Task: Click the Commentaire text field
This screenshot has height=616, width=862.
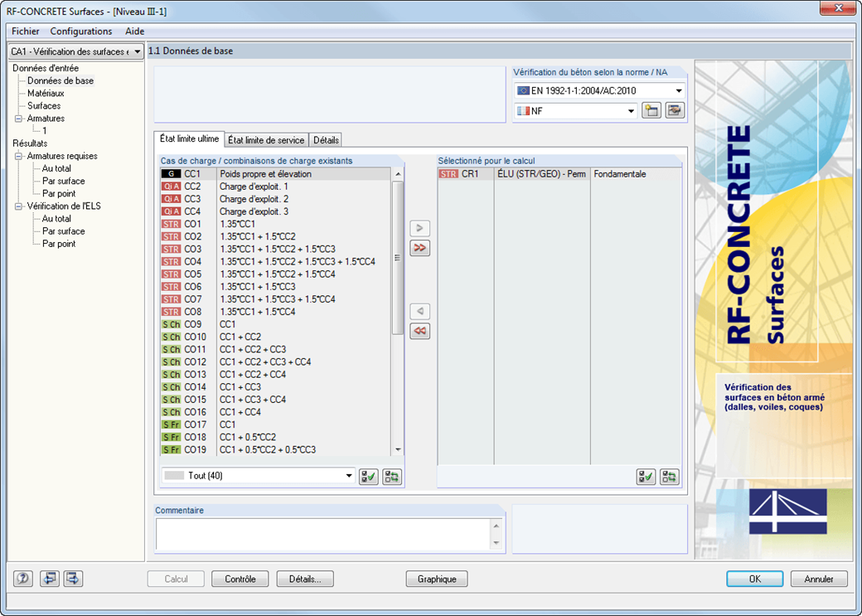Action: [322, 534]
